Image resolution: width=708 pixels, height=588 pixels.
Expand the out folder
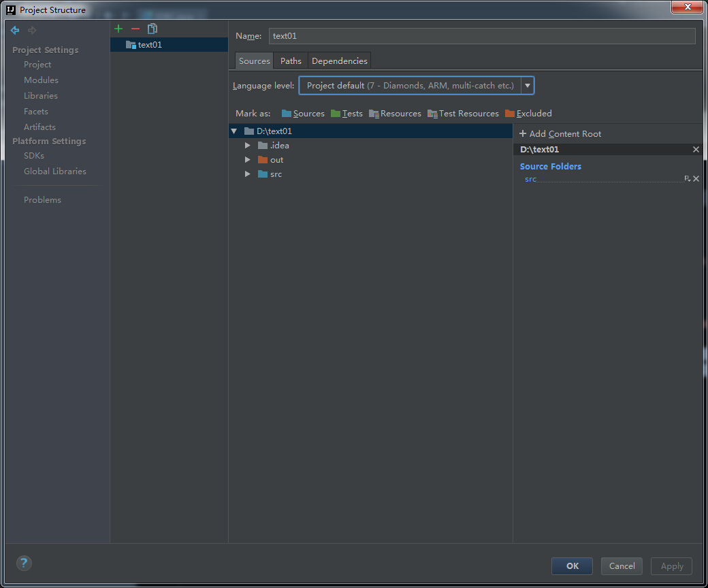[x=247, y=160]
